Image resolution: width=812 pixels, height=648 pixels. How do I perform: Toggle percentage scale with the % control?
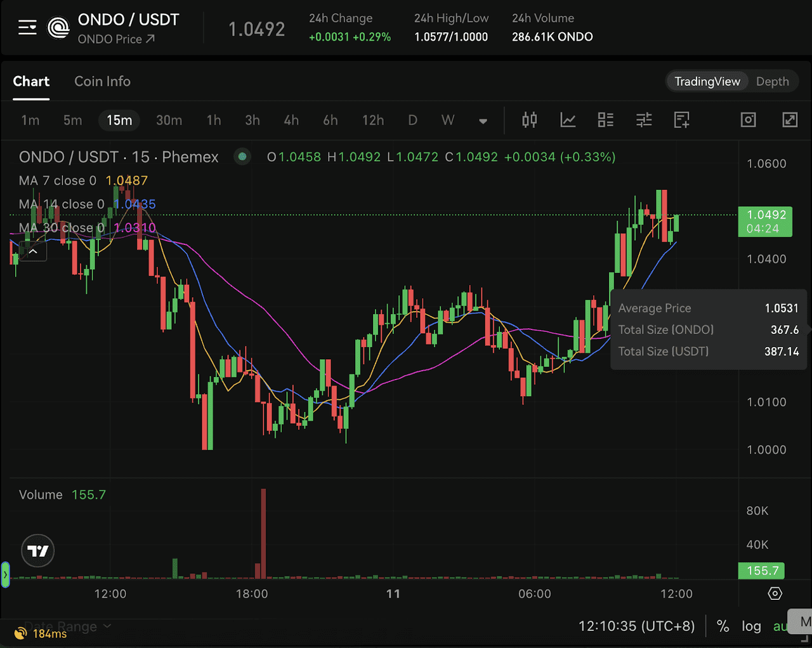(x=723, y=626)
